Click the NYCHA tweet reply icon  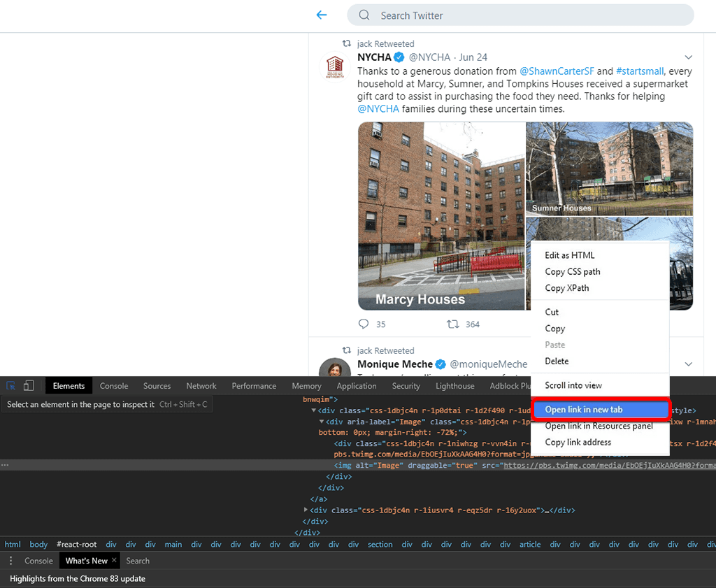pos(364,324)
